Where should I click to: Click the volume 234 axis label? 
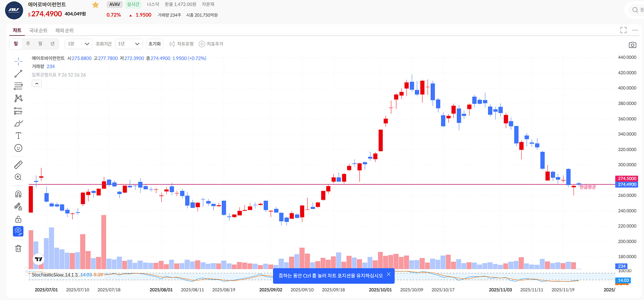[x=622, y=266]
